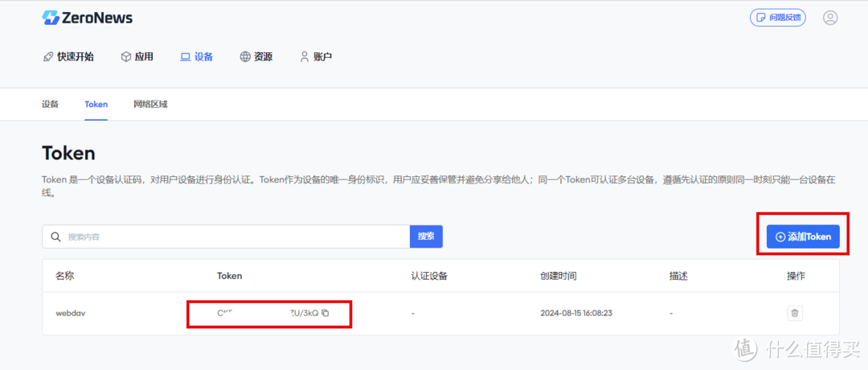The image size is (868, 370).
Task: Click the 添加Token button
Action: click(x=803, y=236)
